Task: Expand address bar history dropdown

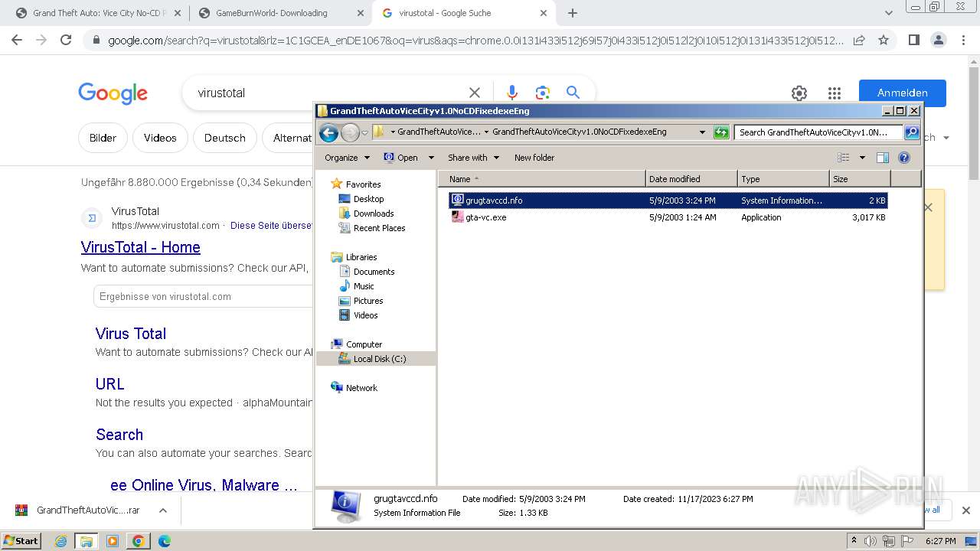Action: coord(702,132)
